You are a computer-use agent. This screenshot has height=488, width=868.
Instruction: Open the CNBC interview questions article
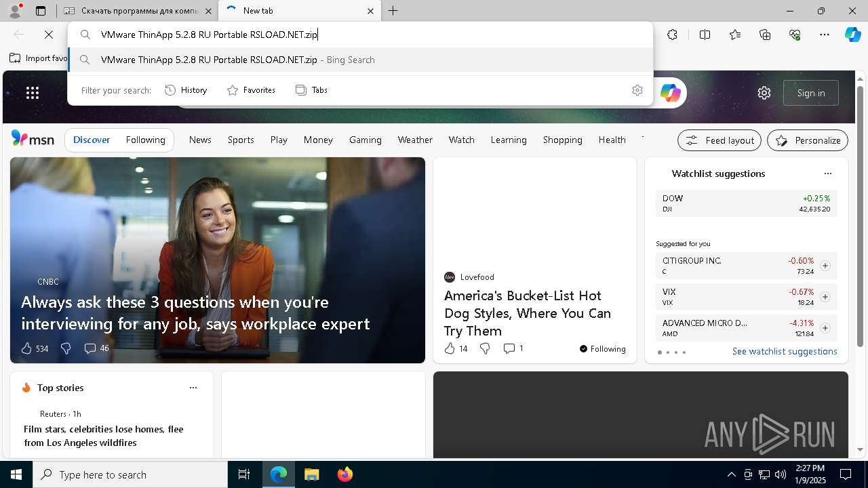[x=195, y=312]
